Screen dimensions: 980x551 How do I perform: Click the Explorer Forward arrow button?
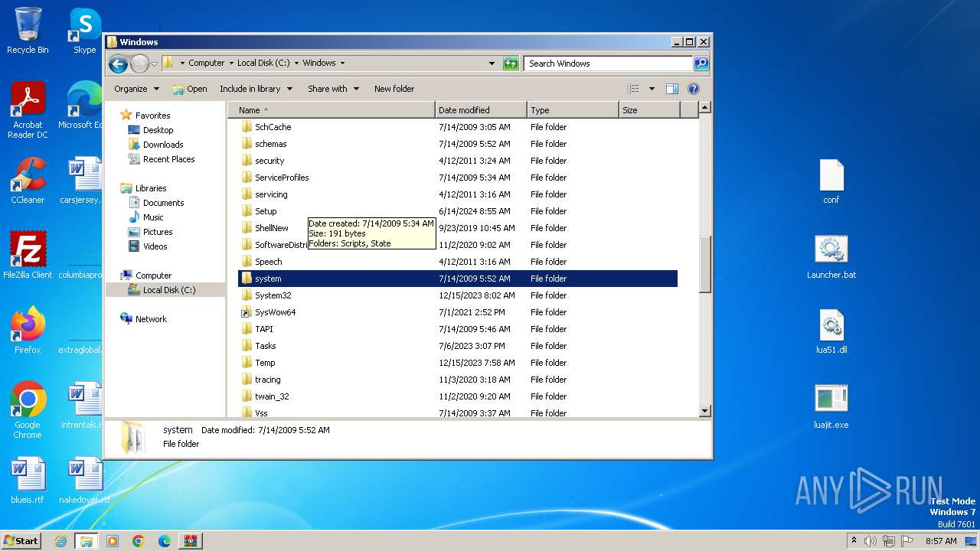(x=139, y=64)
